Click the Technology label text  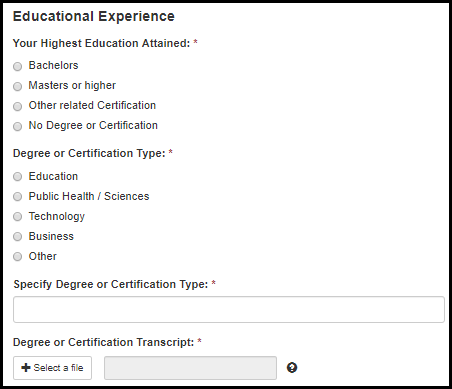pyautogui.click(x=57, y=216)
